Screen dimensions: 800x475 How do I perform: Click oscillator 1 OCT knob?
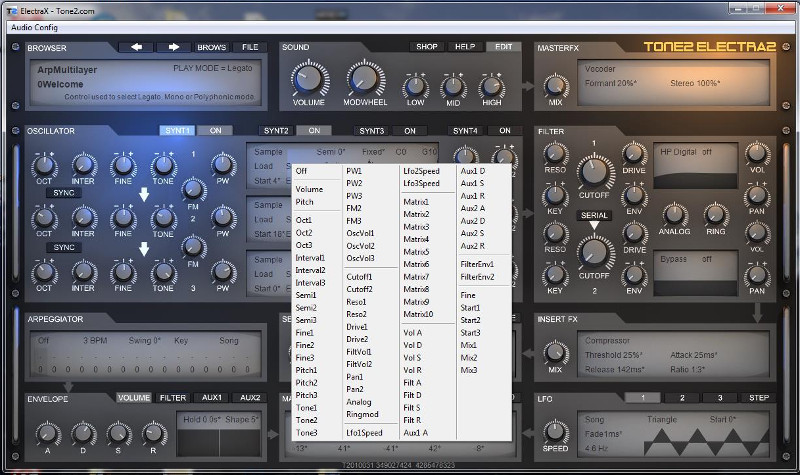[44, 165]
